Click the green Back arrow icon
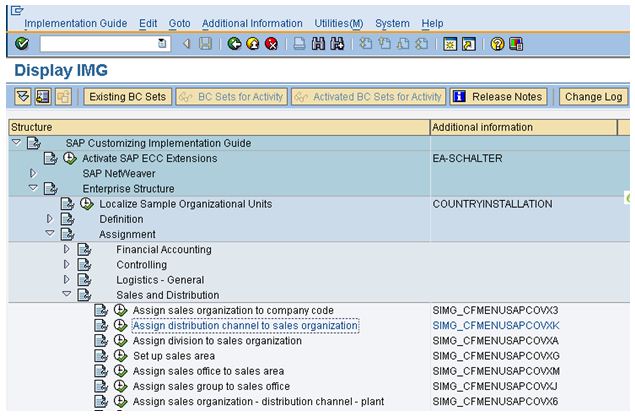Screen dimensions: 635x416 235,44
